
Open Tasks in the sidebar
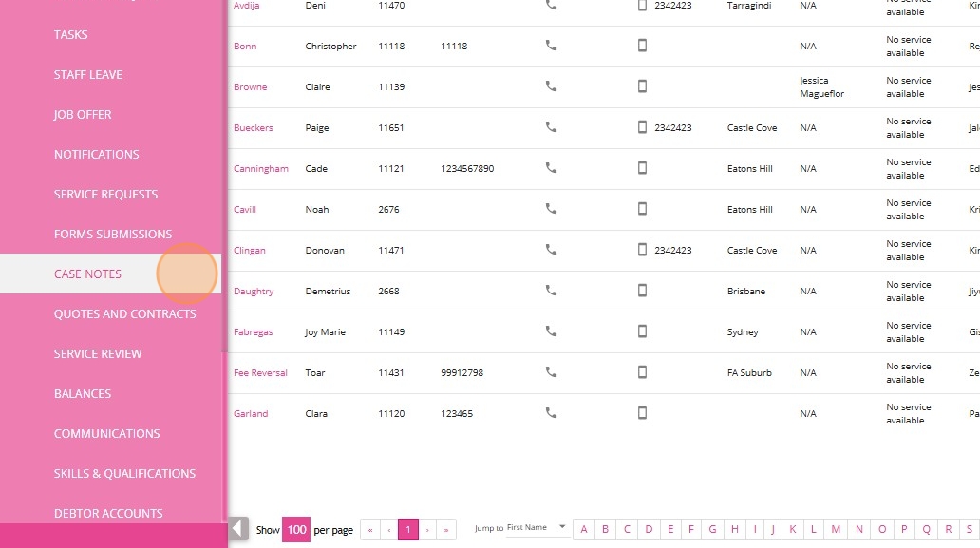pyautogui.click(x=70, y=34)
